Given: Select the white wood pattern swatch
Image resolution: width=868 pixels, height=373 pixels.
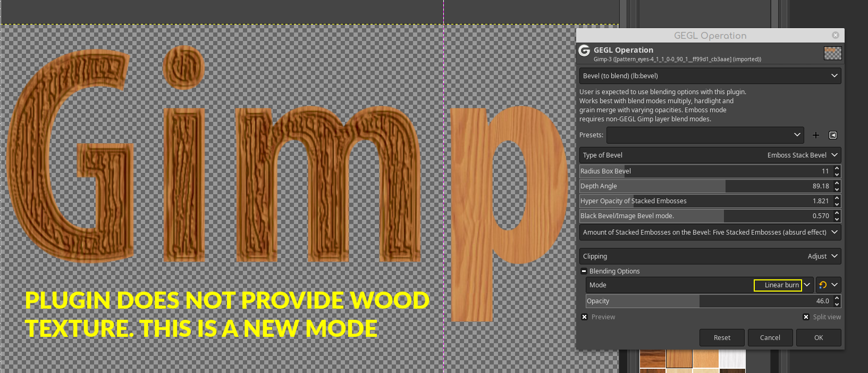Looking at the screenshot, I should (x=732, y=359).
